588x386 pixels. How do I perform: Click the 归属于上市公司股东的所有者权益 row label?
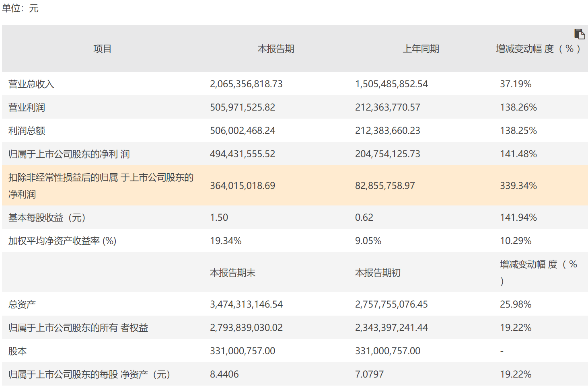(x=78, y=328)
